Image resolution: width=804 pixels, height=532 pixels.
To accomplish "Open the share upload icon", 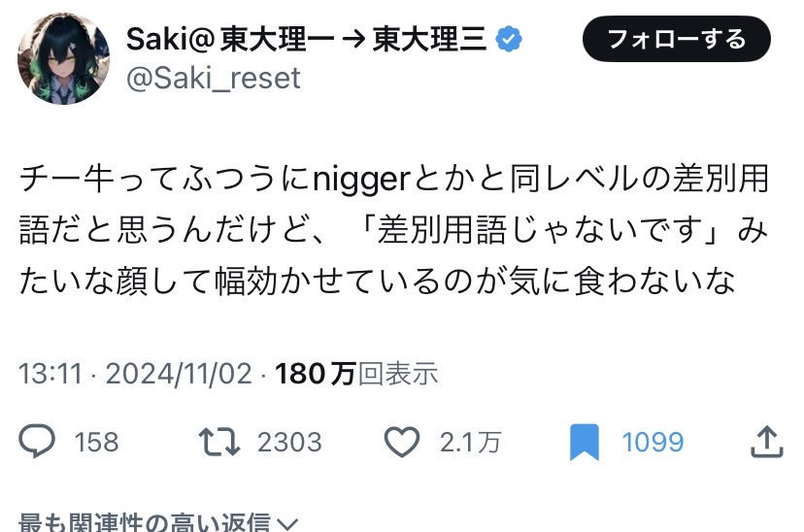I will (767, 442).
